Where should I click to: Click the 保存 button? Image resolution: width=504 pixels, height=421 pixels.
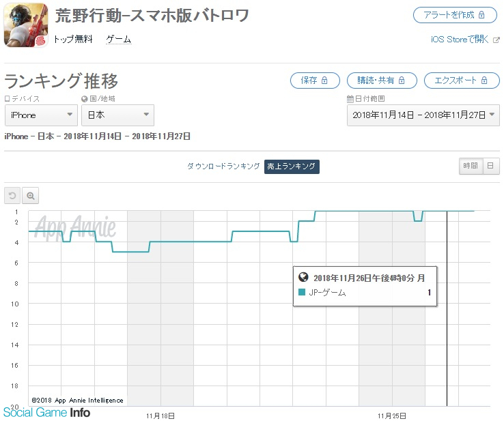point(315,81)
